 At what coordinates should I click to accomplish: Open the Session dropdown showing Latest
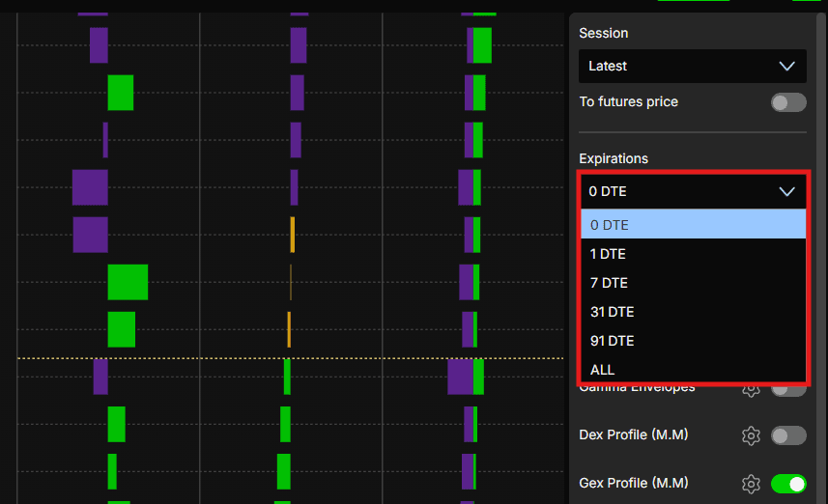point(693,66)
